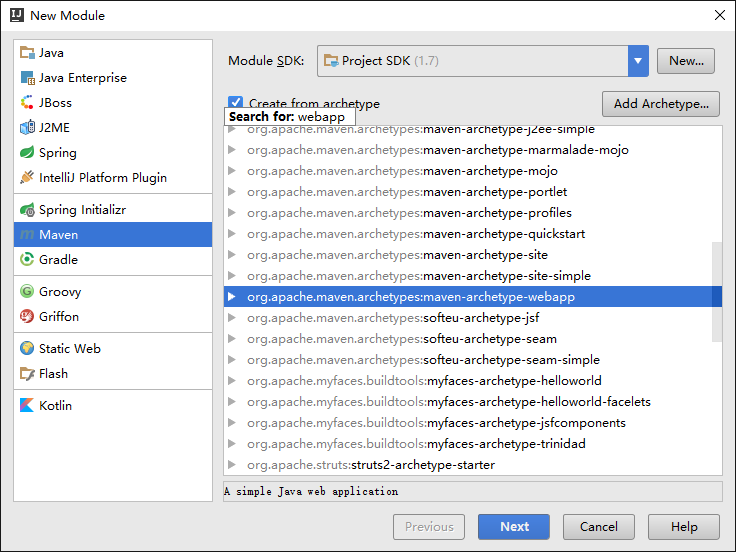Select Static Web from module list
This screenshot has width=736, height=552.
69,349
